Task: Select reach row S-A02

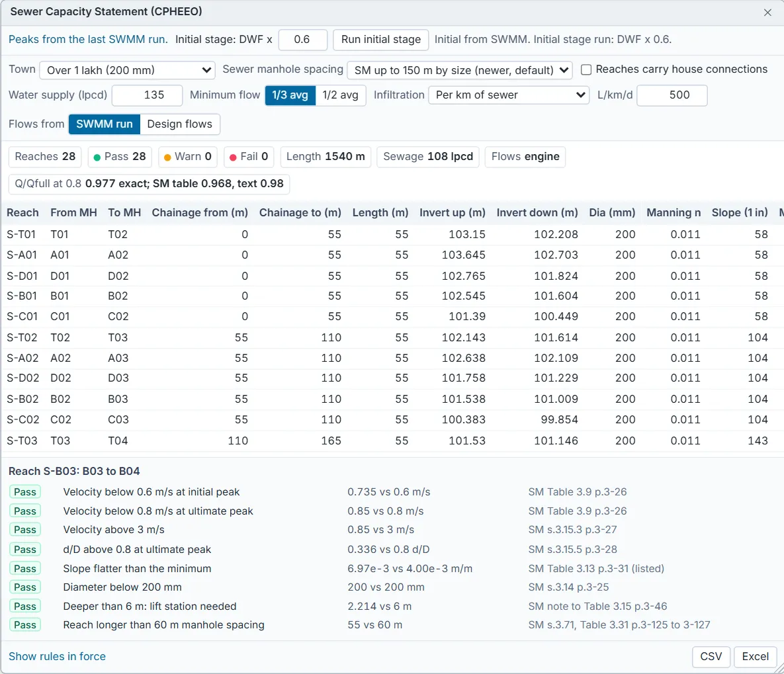Action: (x=392, y=358)
